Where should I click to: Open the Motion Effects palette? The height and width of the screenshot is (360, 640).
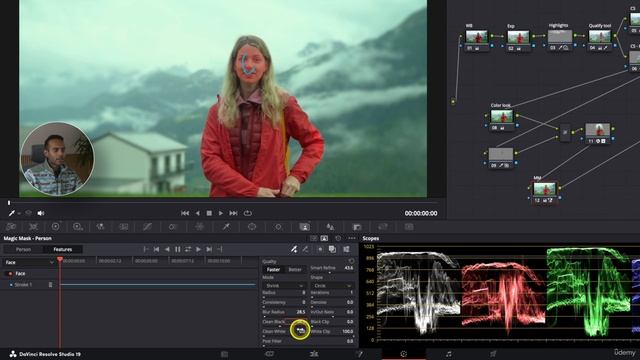tap(123, 227)
